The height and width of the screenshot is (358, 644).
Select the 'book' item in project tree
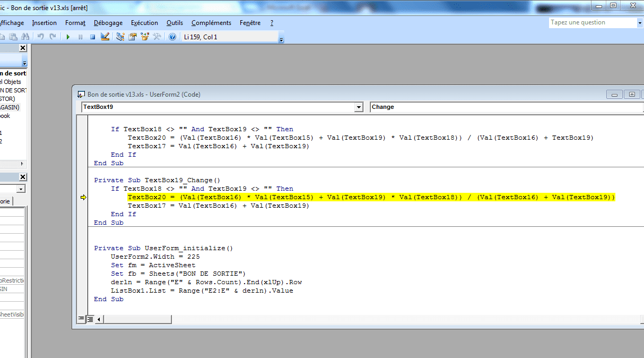click(x=5, y=116)
